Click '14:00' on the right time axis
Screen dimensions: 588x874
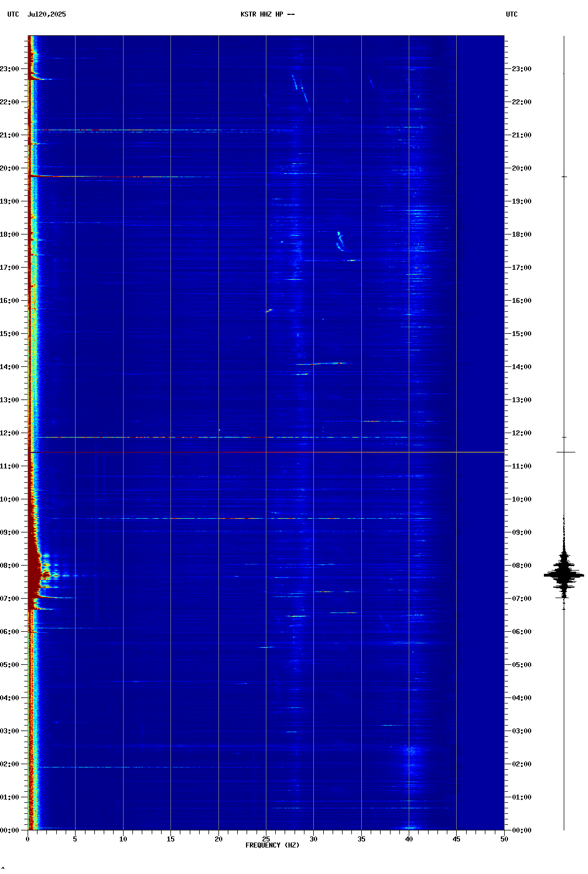[522, 367]
